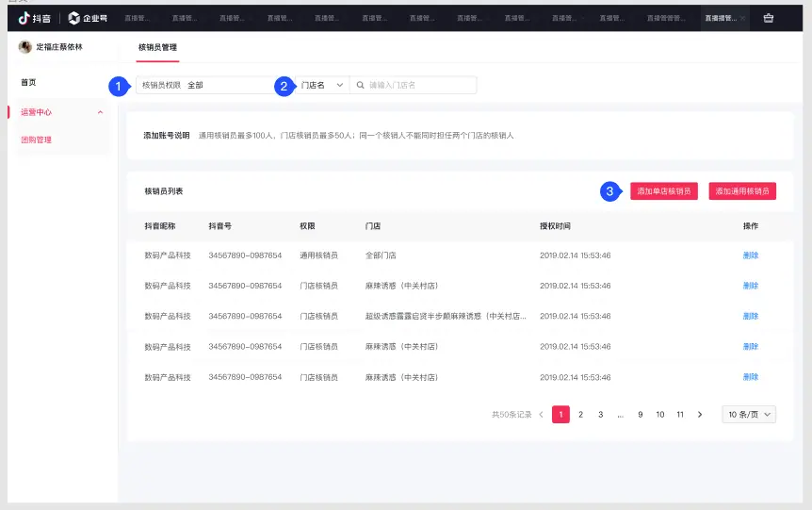Focus the 请输入门店名 search input
Screen dimensions: 812x510
pos(414,85)
